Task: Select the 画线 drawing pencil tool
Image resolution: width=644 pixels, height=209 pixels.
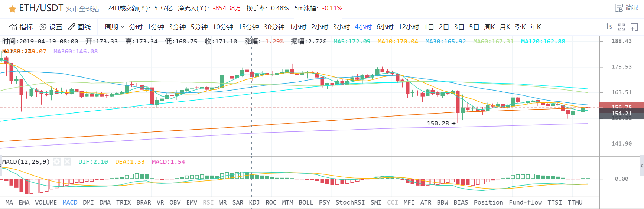Action: pos(72,27)
